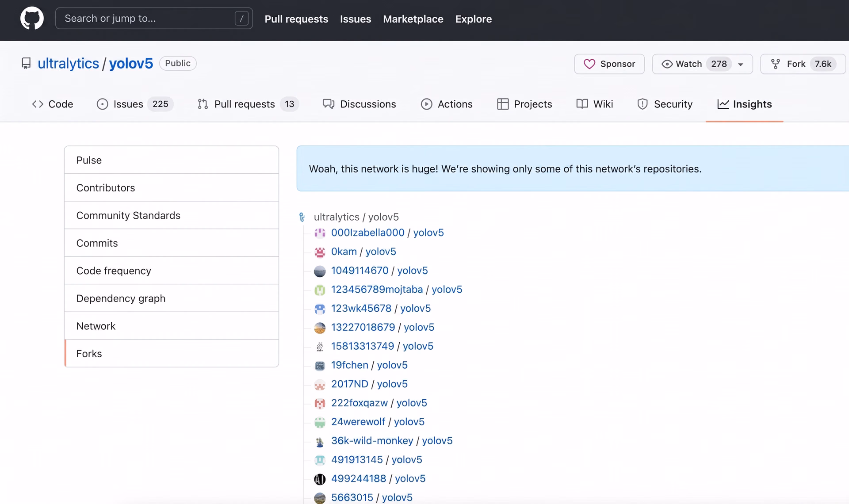Open Pulse in the Insights sidebar
849x504 pixels.
(x=172, y=160)
